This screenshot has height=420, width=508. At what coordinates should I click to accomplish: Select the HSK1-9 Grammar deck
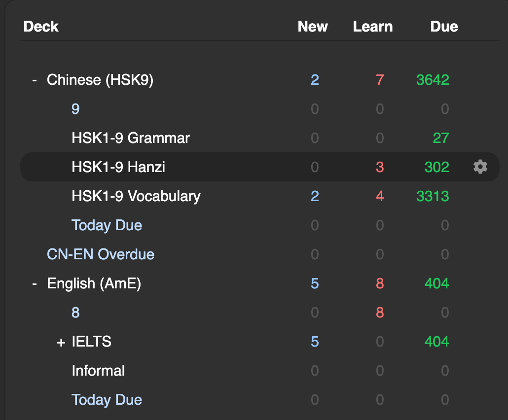point(130,138)
